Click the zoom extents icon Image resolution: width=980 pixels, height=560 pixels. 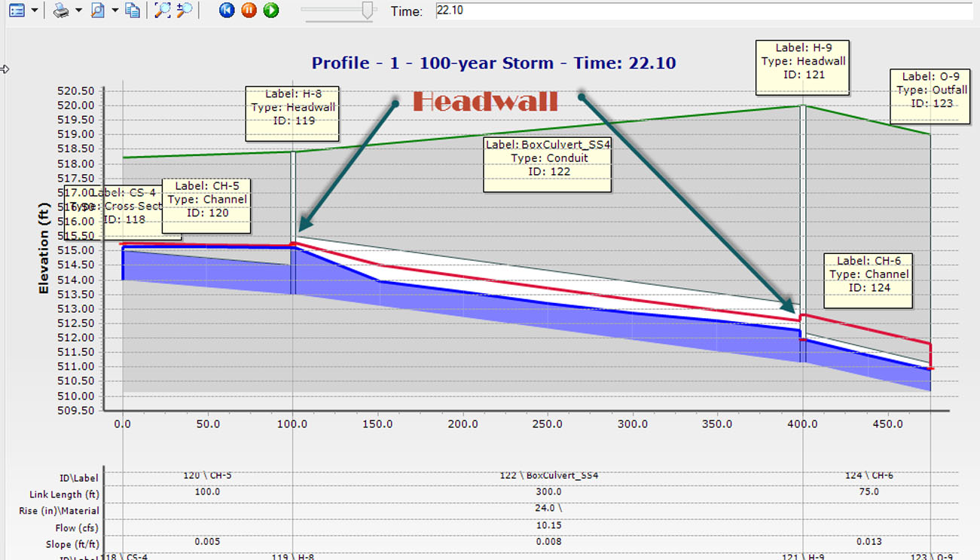click(162, 11)
